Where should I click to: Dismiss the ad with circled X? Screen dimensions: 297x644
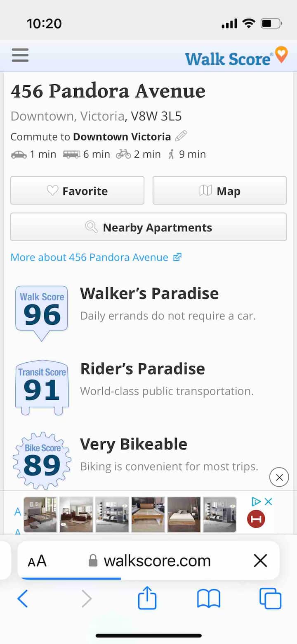(x=279, y=478)
